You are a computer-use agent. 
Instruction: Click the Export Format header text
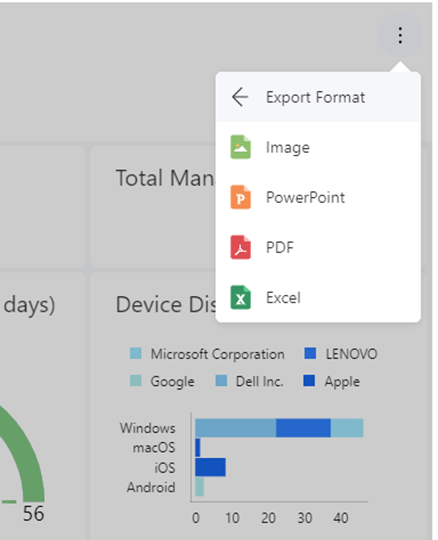(x=315, y=97)
